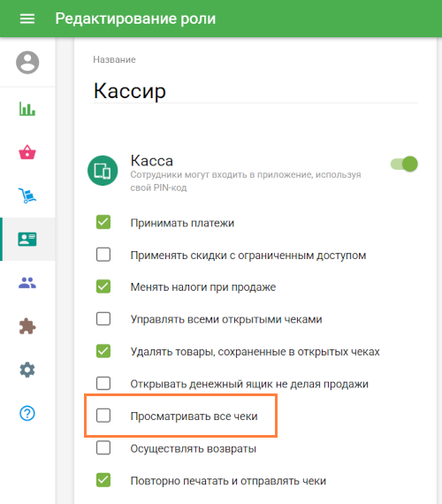Image resolution: width=442 pixels, height=504 pixels.
Task: Uncheck Повторно печатать и отправлять чеки
Action: coord(103,480)
